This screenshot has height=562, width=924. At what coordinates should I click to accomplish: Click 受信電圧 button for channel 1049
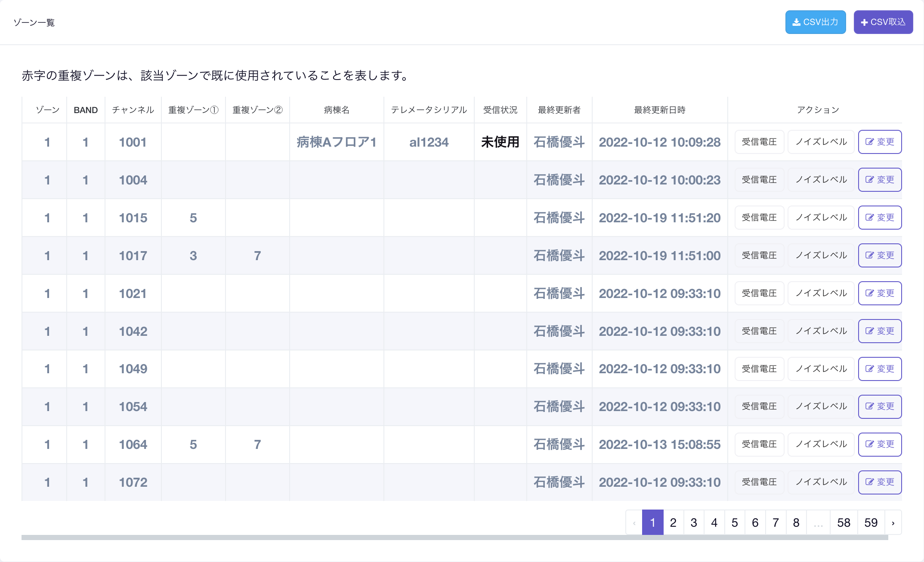pos(759,369)
